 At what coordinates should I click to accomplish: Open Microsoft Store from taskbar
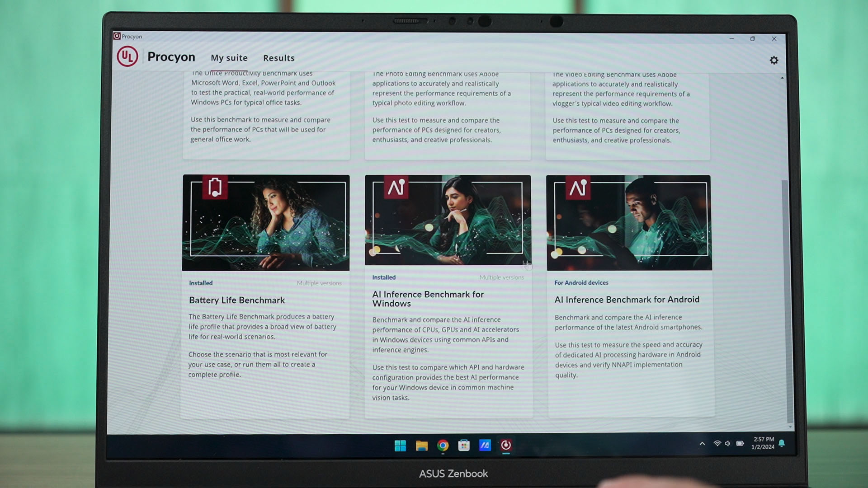pyautogui.click(x=464, y=446)
